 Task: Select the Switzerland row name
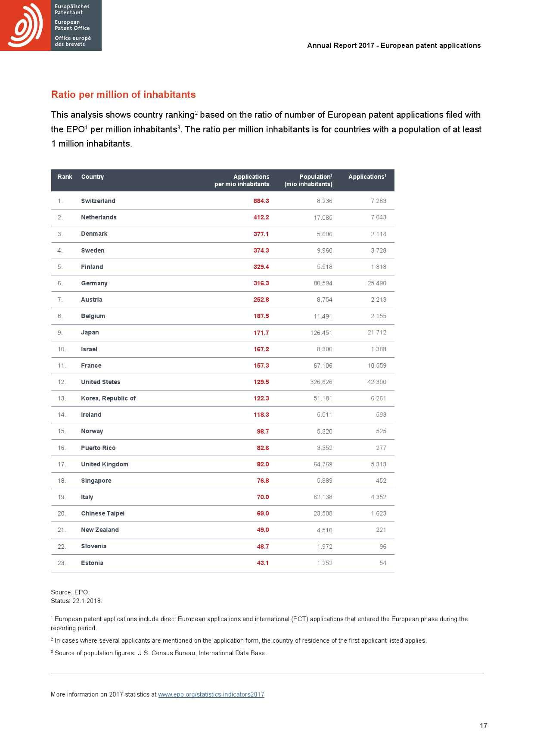98,201
